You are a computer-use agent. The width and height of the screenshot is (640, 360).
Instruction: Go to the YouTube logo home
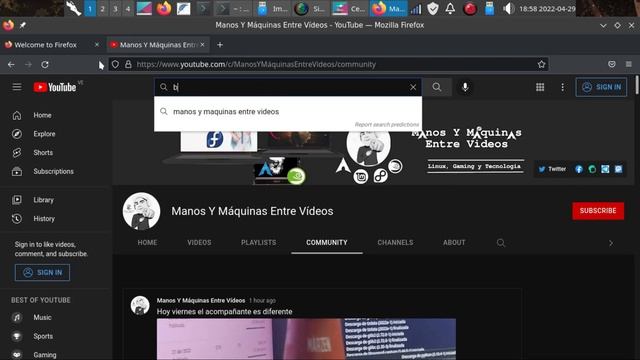pyautogui.click(x=55, y=87)
